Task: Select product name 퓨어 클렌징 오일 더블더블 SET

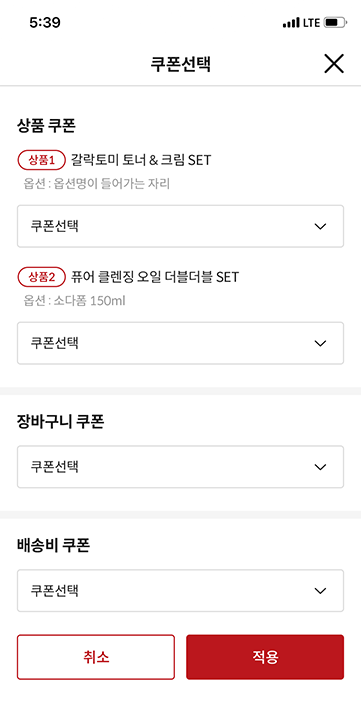Action: [x=155, y=277]
